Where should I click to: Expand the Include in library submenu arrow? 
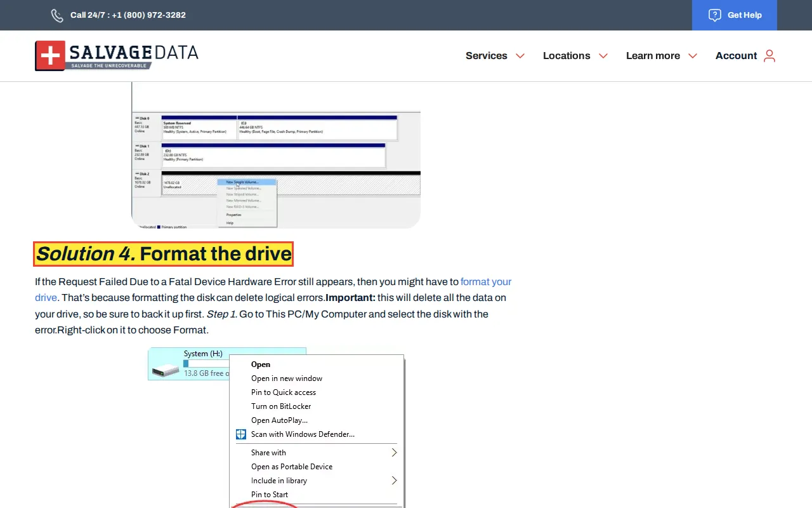[x=394, y=481]
